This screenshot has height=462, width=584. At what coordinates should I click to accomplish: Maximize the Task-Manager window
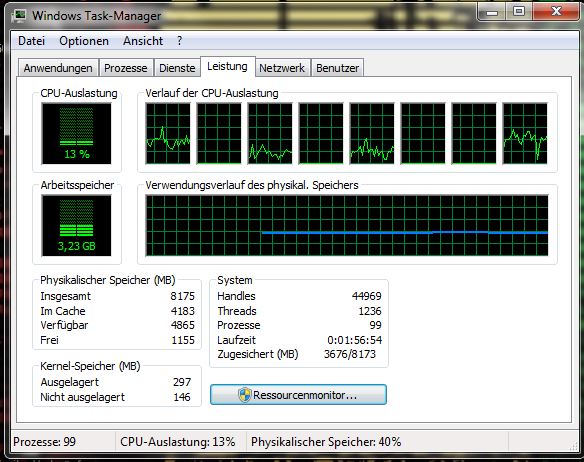(x=519, y=12)
